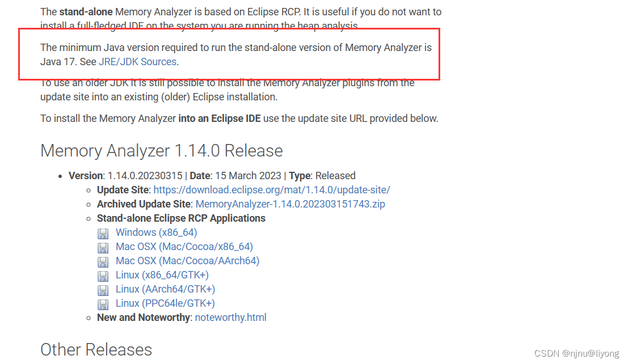The width and height of the screenshot is (628, 364).
Task: Click the bold 'into an Eclipse IDE' text
Action: click(x=220, y=118)
